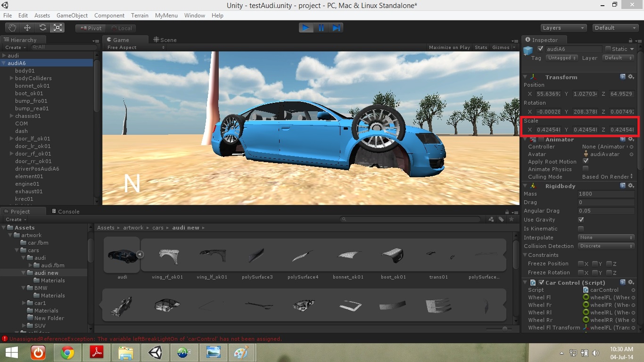Viewport: 644px width, 362px height.
Task: Click search by label icon
Action: click(x=501, y=219)
